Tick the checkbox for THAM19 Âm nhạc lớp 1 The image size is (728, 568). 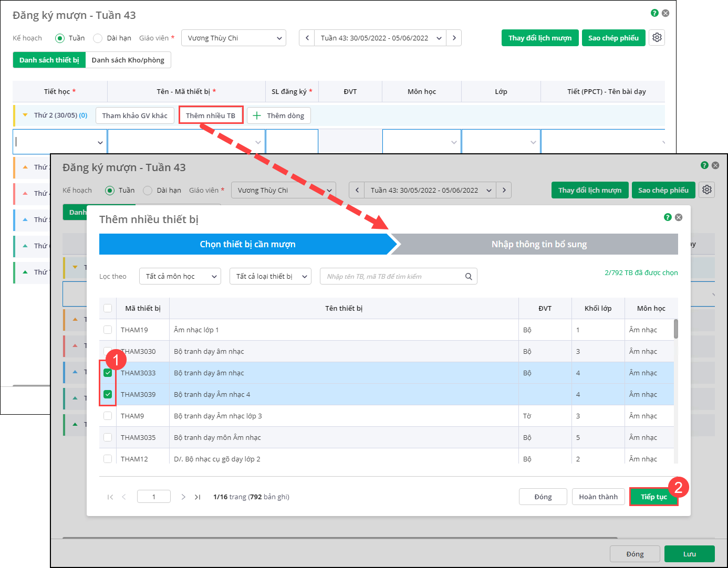coord(108,330)
